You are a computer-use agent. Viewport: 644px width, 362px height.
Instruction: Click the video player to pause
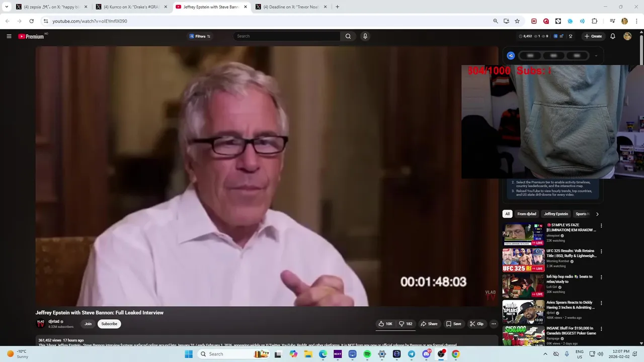pos(267,176)
